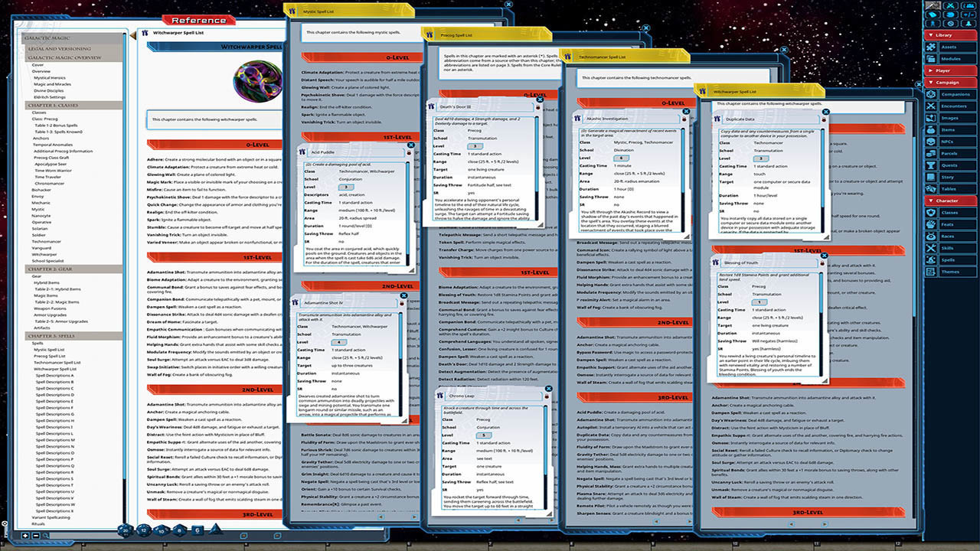Click the Assets puzzle-piece icon
This screenshot has width=980, height=551.
(932, 47)
